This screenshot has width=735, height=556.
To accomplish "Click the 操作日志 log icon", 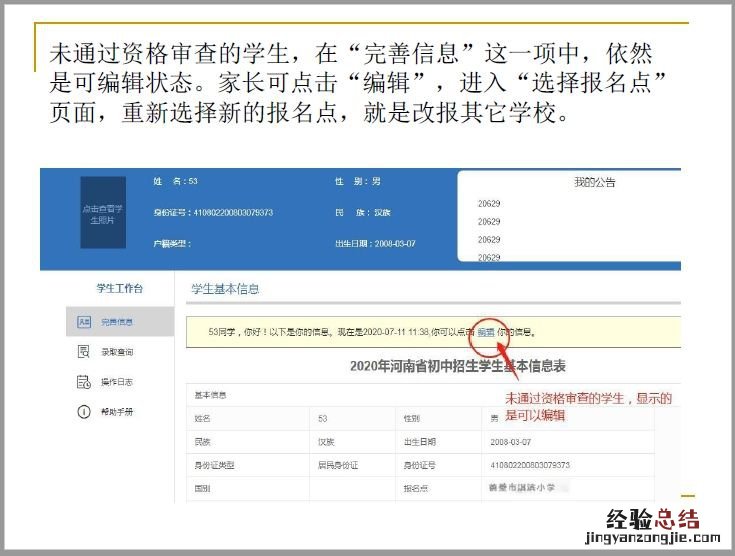I will click(84, 382).
